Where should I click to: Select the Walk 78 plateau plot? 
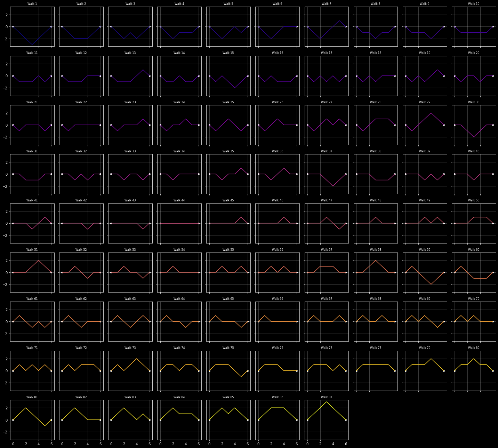point(376,371)
